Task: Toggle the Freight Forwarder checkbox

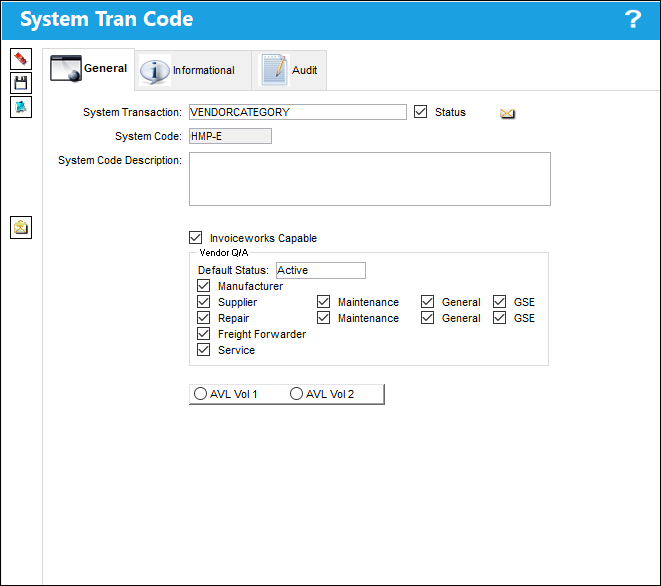Action: pos(204,333)
